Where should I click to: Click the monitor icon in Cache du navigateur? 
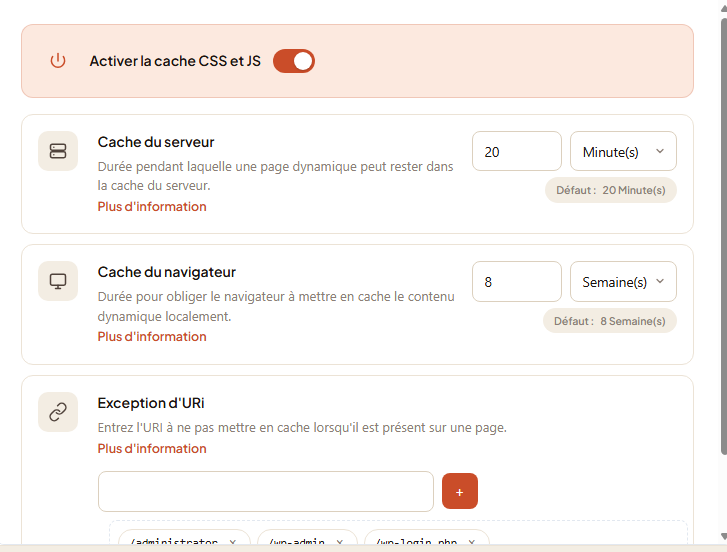[x=58, y=281]
